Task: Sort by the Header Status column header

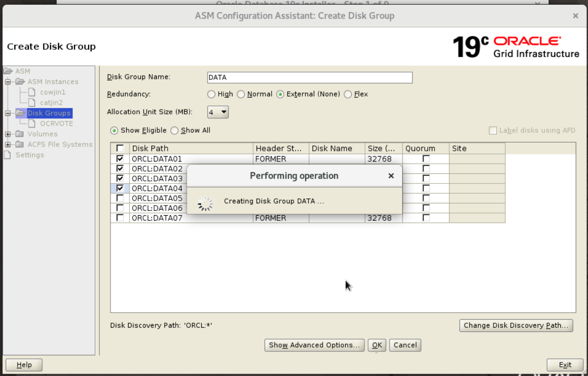Action: point(281,148)
